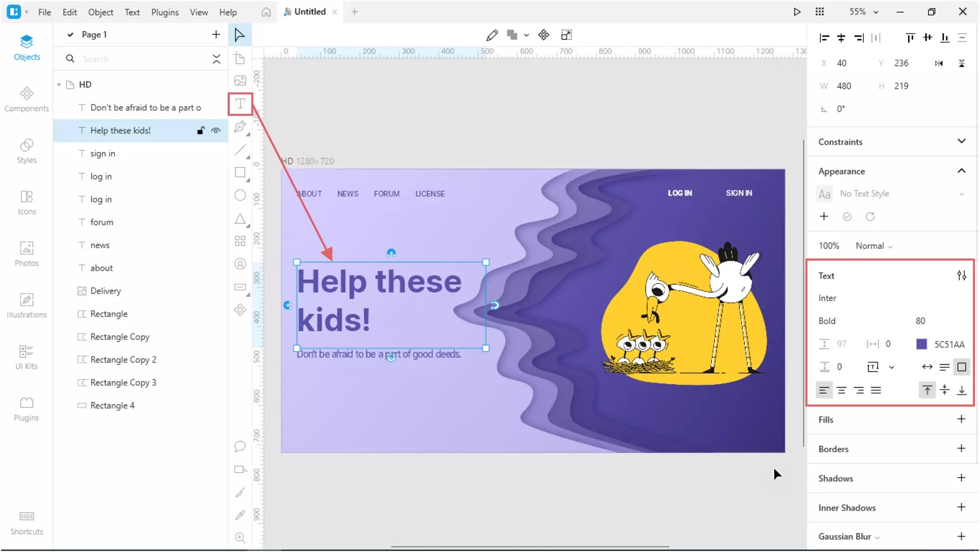Viewport: 980px width, 552px height.
Task: Open the Icons library panel
Action: coord(26,202)
